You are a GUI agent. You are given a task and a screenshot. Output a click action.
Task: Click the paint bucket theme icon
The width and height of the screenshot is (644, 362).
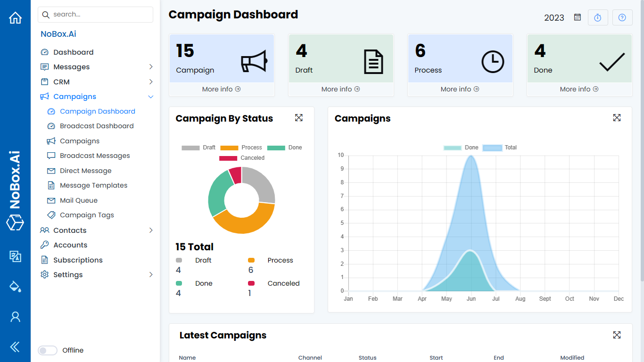(15, 286)
